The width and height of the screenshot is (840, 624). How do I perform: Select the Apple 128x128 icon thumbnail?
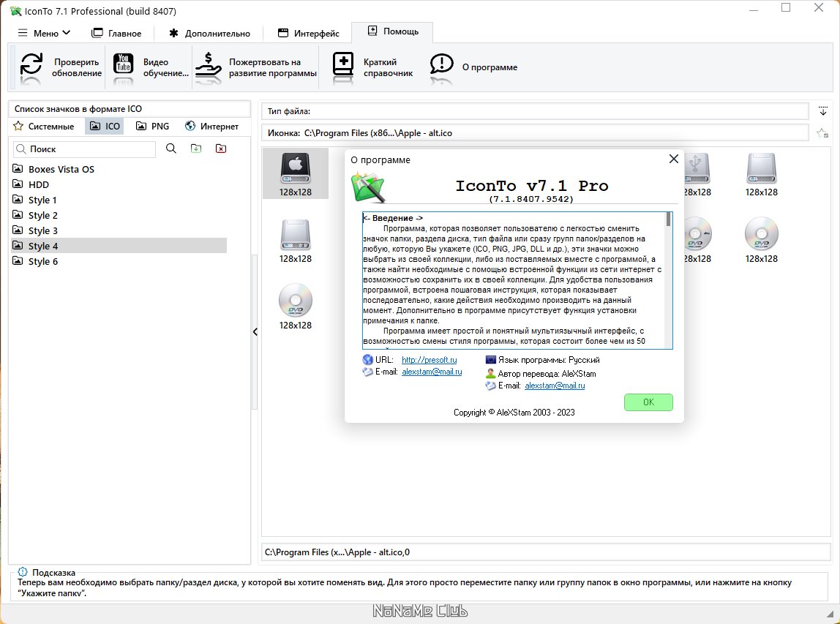tap(296, 173)
